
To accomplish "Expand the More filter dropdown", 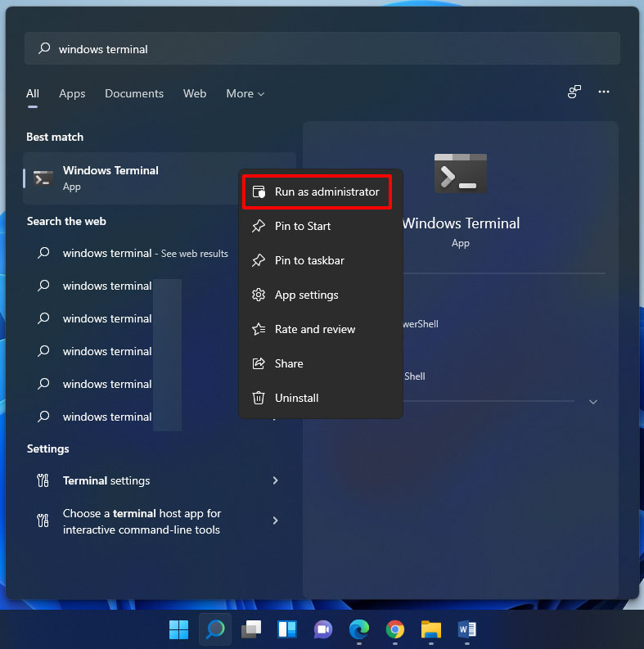I will coord(245,93).
